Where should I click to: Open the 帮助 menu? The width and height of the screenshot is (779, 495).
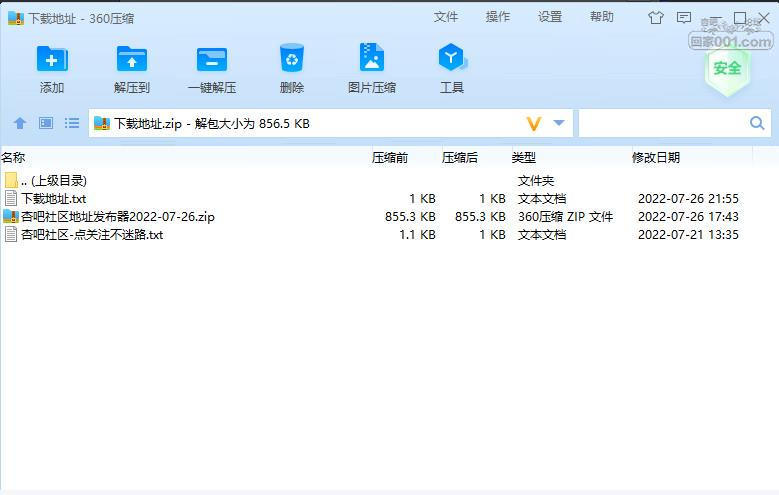point(602,17)
